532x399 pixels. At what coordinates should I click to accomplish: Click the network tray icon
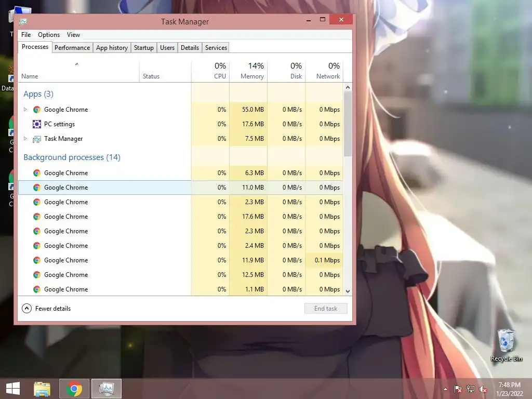click(471, 389)
